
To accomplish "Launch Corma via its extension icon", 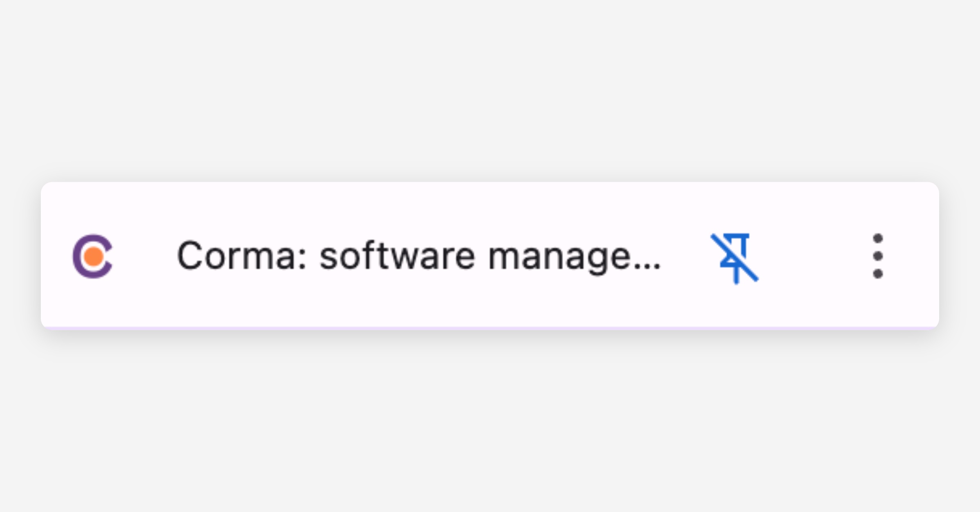I will tap(93, 256).
